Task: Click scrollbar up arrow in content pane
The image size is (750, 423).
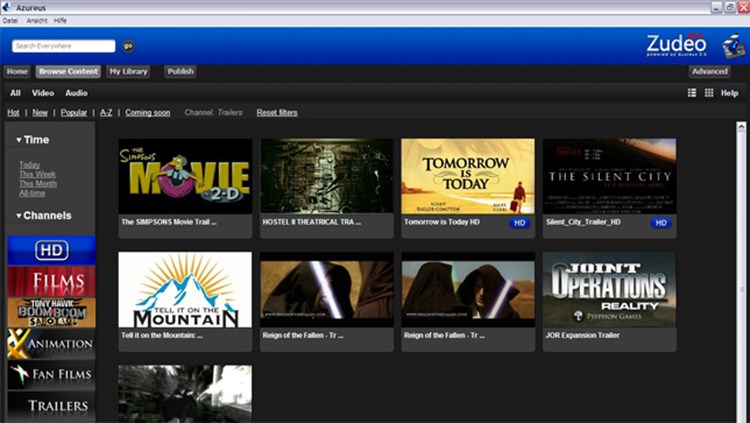Action: (x=741, y=126)
